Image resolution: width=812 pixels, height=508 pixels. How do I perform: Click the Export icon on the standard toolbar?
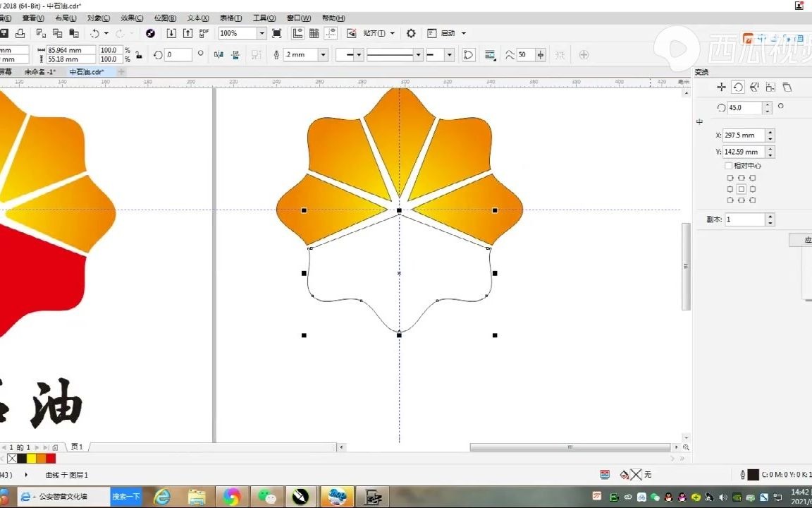point(187,32)
